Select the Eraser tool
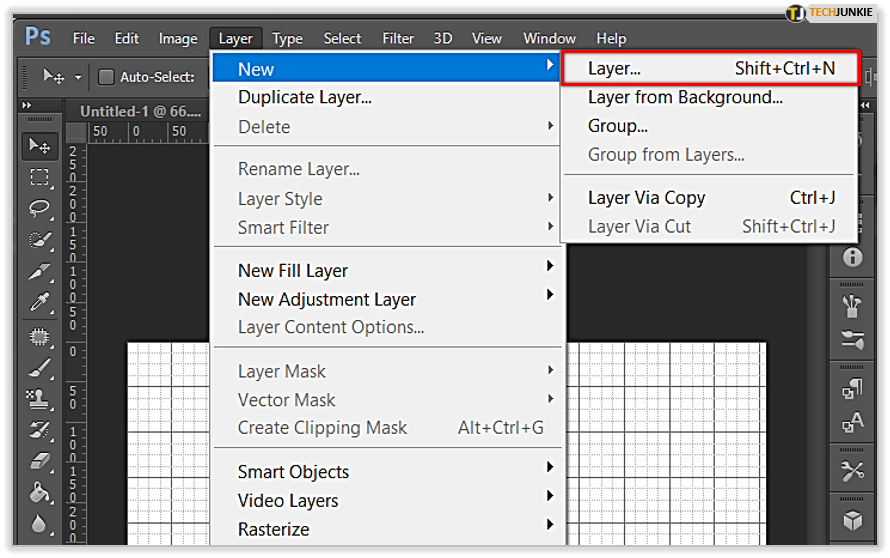 coord(40,461)
